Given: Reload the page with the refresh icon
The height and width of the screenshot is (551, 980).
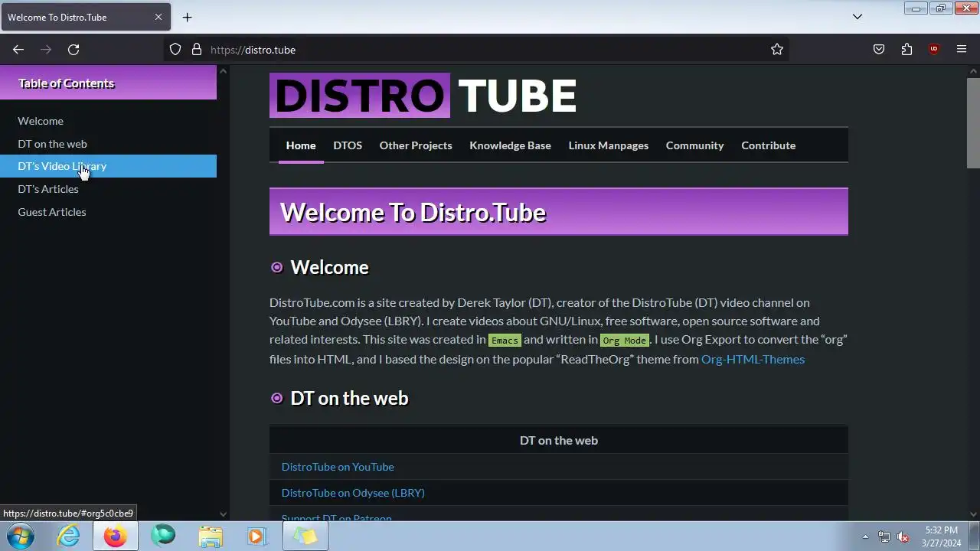Looking at the screenshot, I should click(x=73, y=50).
